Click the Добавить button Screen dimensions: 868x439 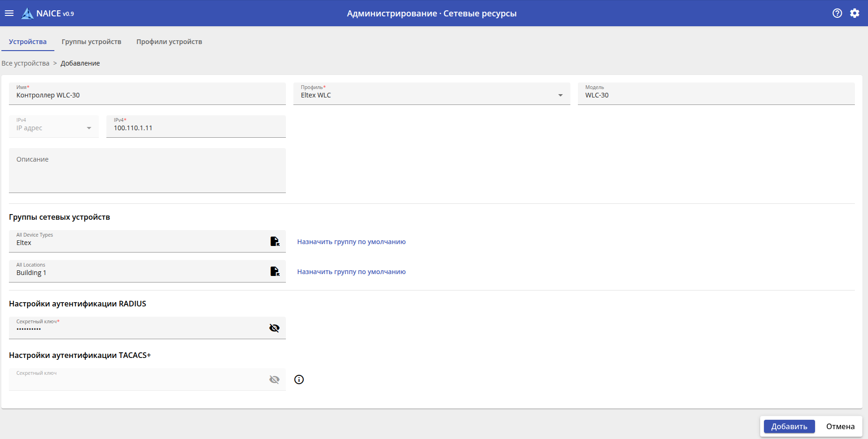pos(789,426)
